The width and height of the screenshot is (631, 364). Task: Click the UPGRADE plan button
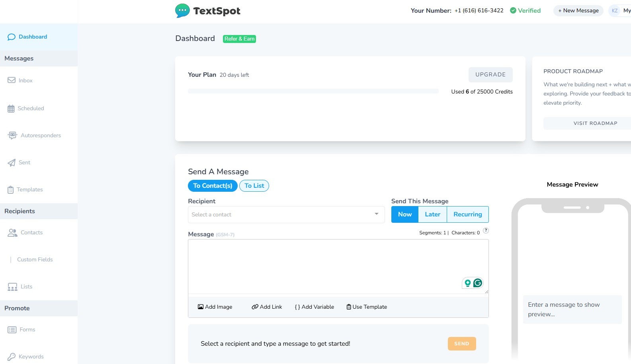point(490,75)
